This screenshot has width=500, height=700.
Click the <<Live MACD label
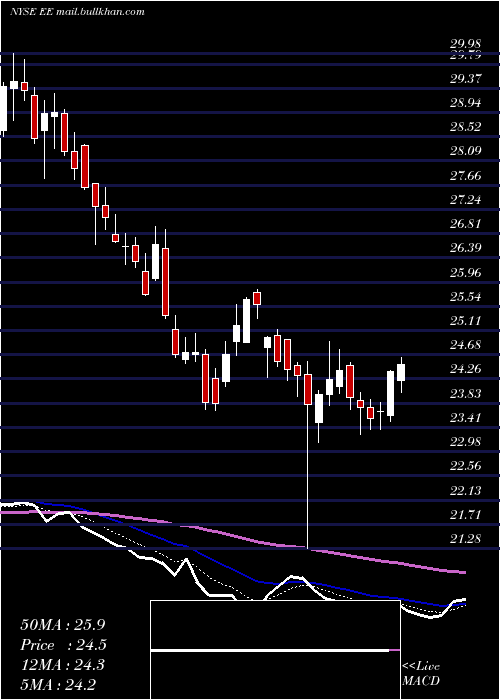pyautogui.click(x=421, y=673)
